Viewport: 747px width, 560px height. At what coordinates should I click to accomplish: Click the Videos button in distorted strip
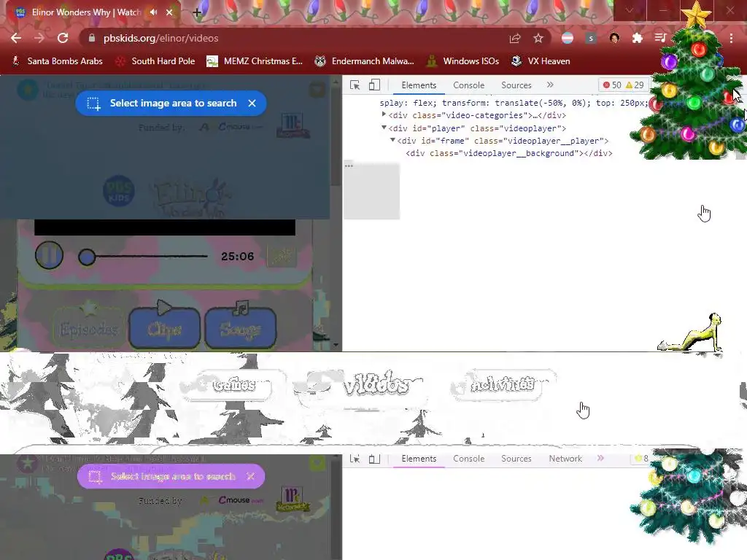click(376, 384)
